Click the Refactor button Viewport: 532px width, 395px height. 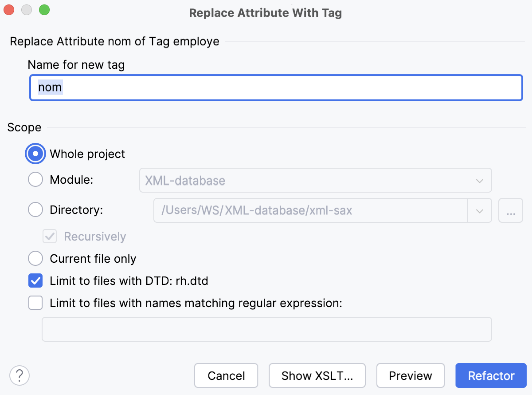point(491,375)
